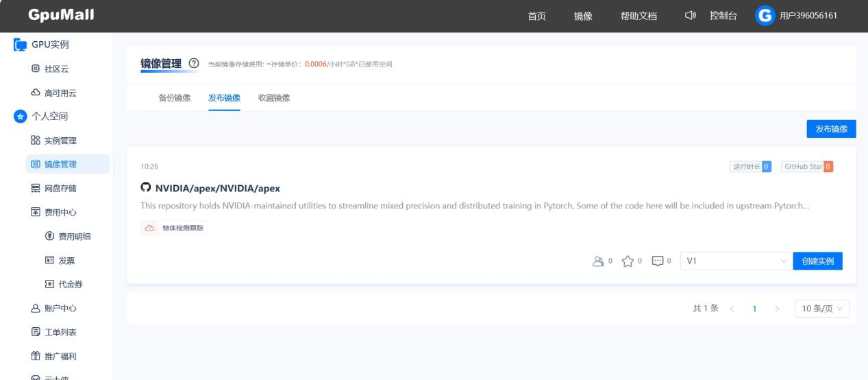868x380 pixels.
Task: Switch to the 备份镜像 tab
Action: (175, 97)
